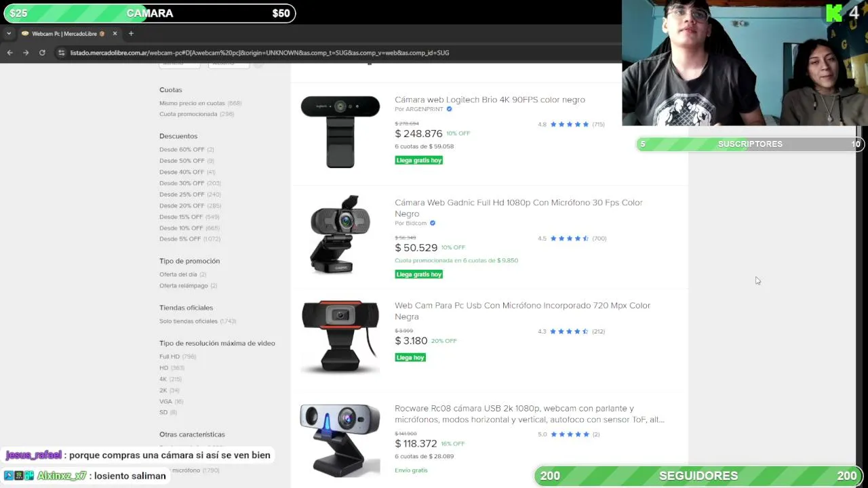Open Cámara Web Gadnic Full Hd listing title

point(519,208)
